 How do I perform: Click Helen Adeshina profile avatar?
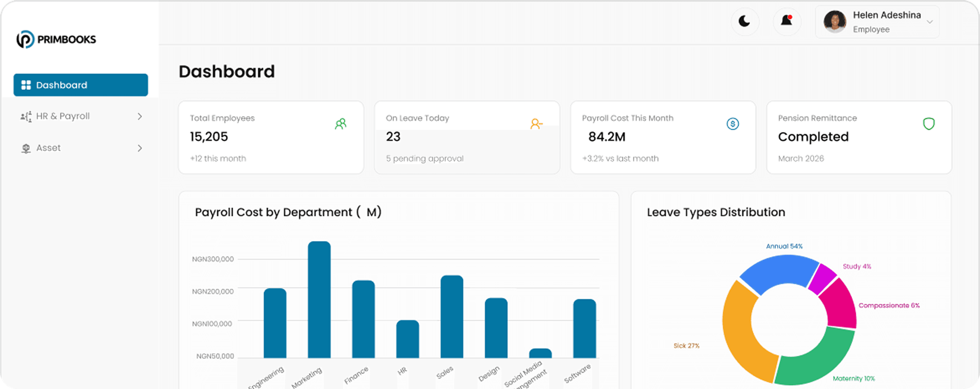point(835,21)
